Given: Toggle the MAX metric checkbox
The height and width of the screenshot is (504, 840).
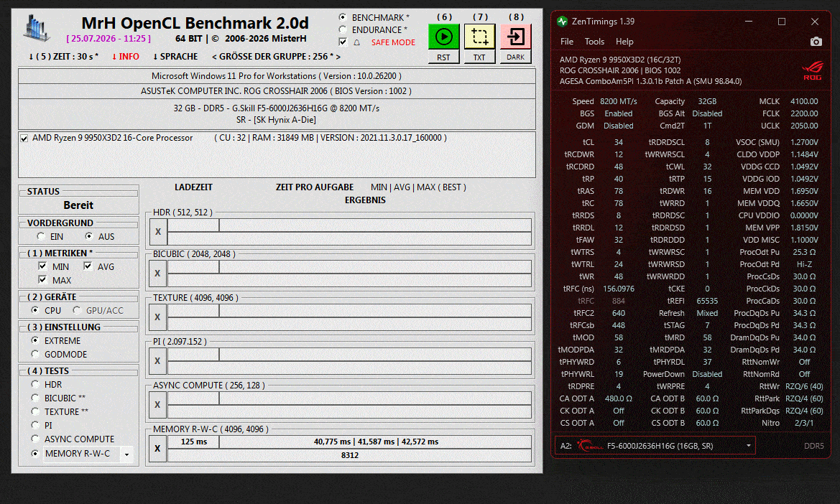Looking at the screenshot, I should (42, 280).
